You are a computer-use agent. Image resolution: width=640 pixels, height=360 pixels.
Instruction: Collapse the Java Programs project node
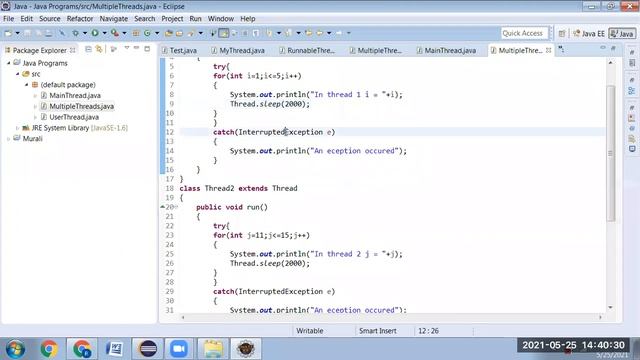tap(9, 63)
